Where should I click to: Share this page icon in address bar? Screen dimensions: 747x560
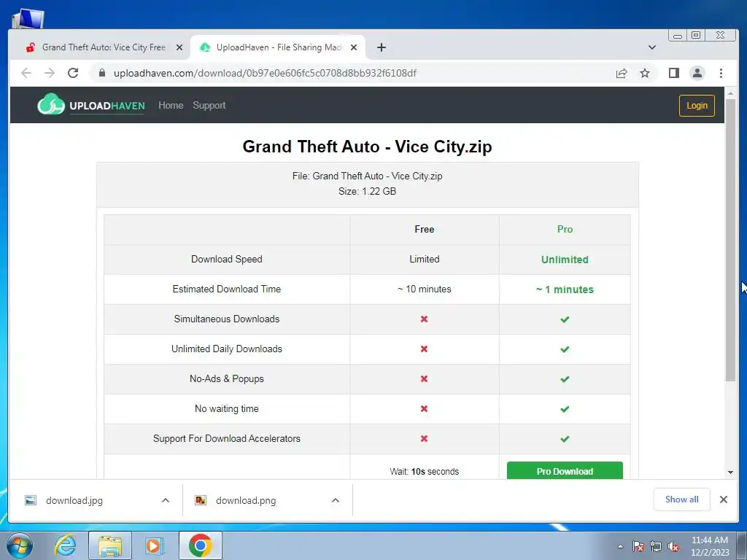(x=622, y=73)
